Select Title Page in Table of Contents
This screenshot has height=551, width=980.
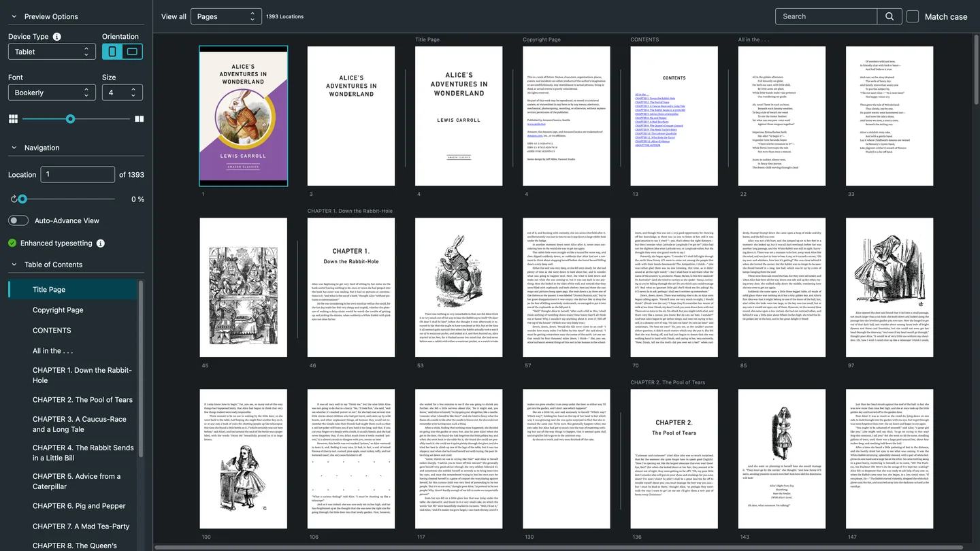click(73, 290)
